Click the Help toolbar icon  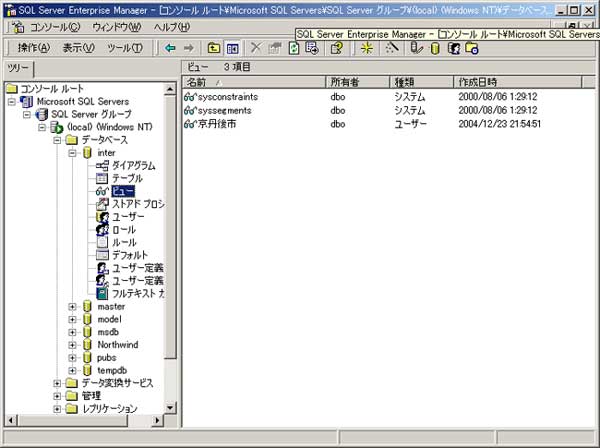(x=336, y=48)
